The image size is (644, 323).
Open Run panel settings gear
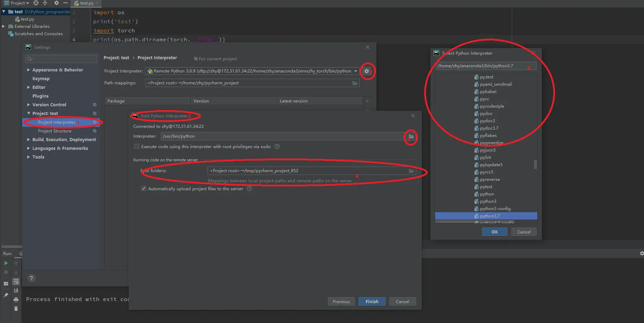[642, 253]
